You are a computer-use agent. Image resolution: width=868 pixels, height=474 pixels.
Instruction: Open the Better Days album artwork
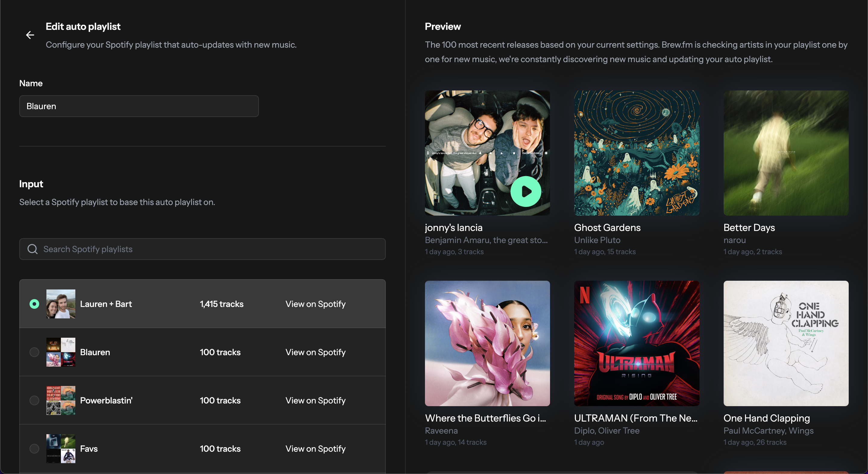(786, 153)
